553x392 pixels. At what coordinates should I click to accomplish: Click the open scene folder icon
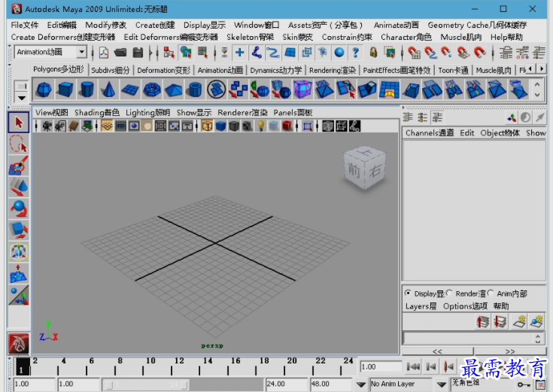120,53
